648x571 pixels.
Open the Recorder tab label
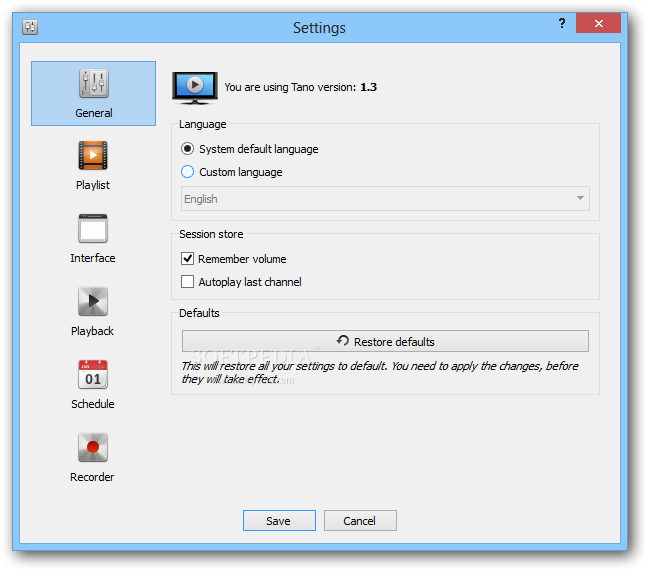click(x=92, y=477)
